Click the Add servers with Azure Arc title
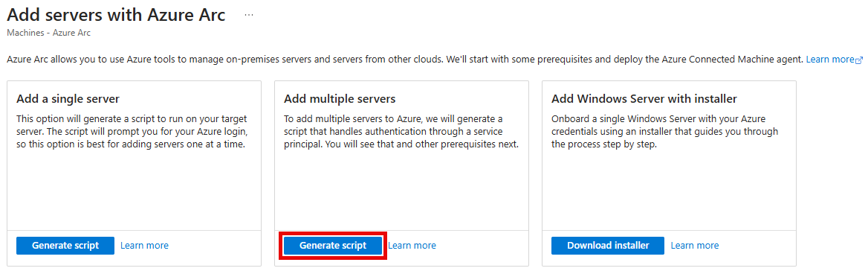This screenshot has height=271, width=868. tap(116, 14)
